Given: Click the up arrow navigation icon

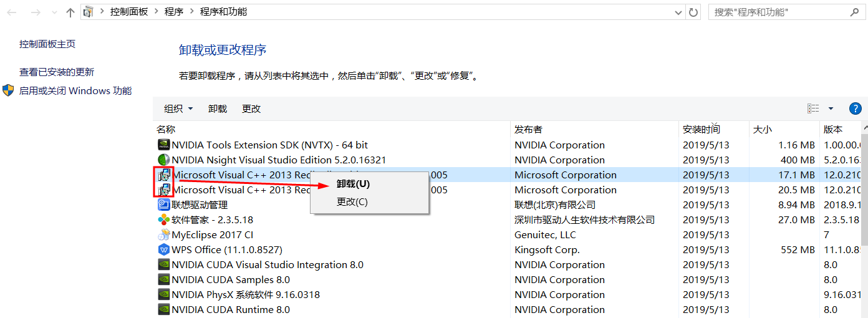Looking at the screenshot, I should pos(70,12).
